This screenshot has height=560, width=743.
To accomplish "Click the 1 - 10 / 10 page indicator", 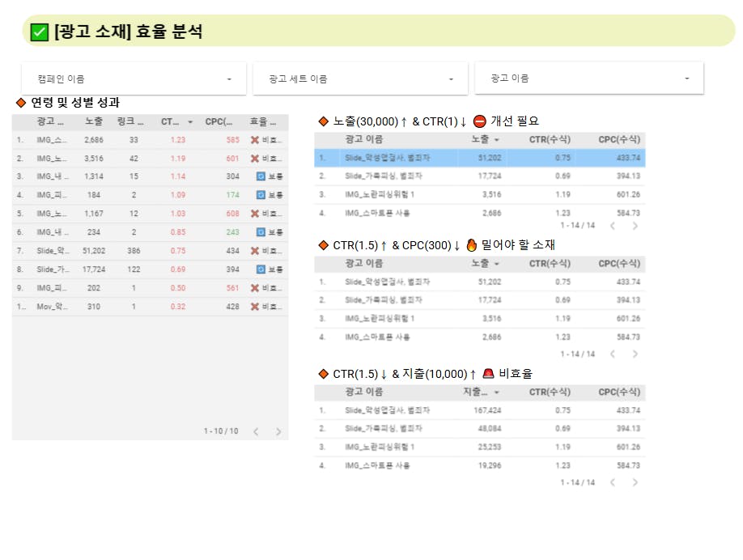I will click(221, 431).
